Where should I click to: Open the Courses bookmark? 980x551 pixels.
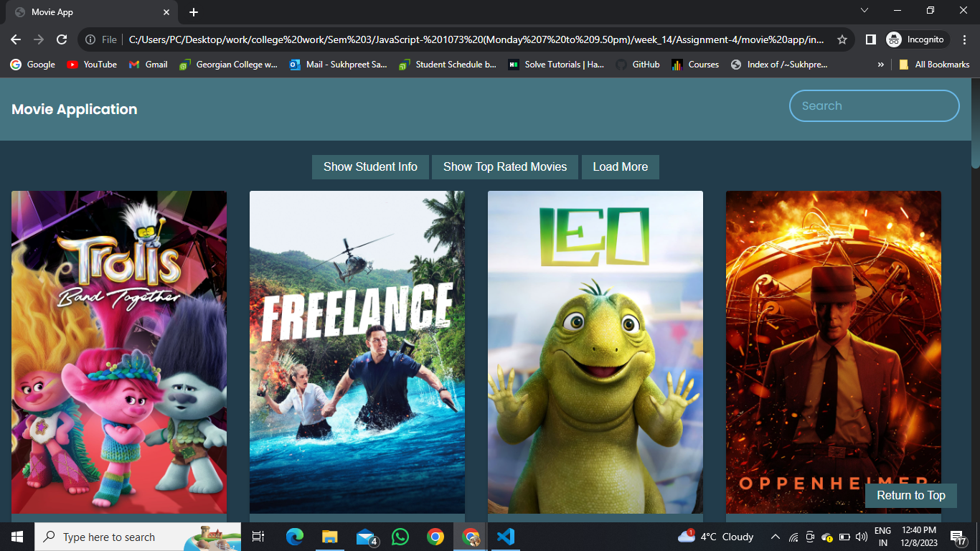coord(695,65)
